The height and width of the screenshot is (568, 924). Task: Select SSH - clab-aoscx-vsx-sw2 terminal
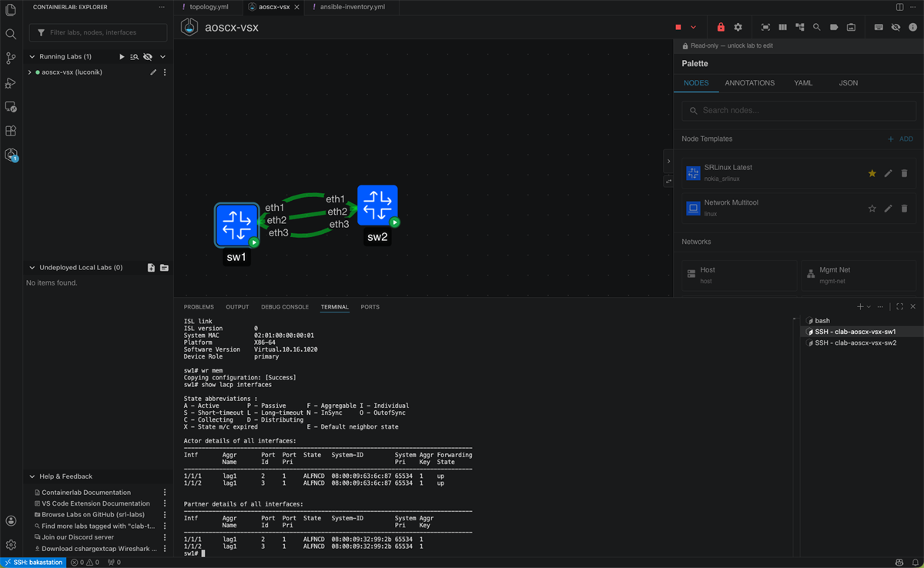click(x=855, y=343)
